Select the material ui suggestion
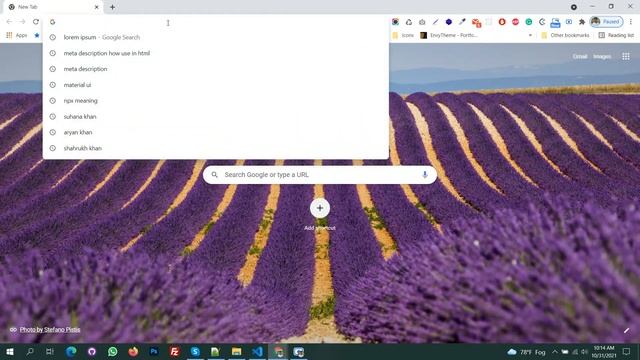Image resolution: width=640 pixels, height=360 pixels. [x=216, y=85]
